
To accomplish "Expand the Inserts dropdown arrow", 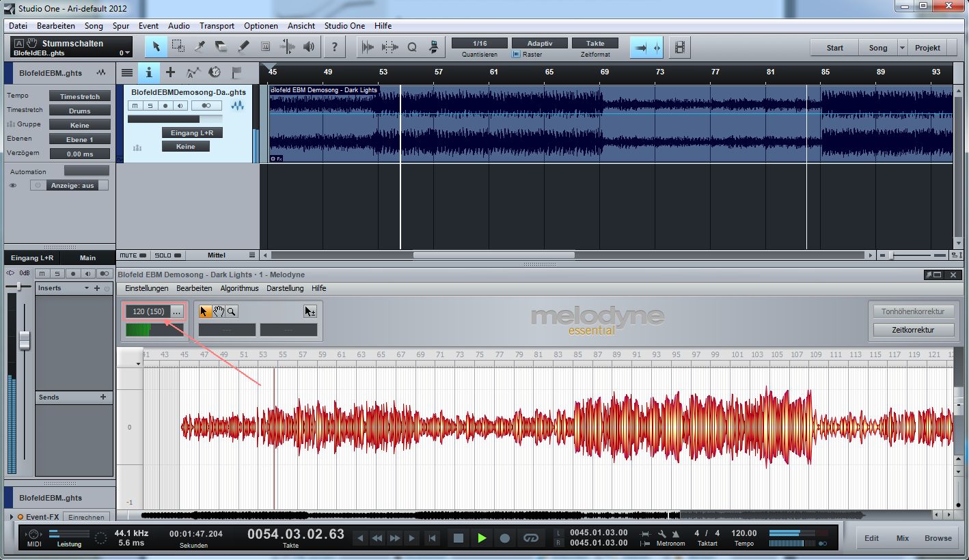I will point(87,288).
